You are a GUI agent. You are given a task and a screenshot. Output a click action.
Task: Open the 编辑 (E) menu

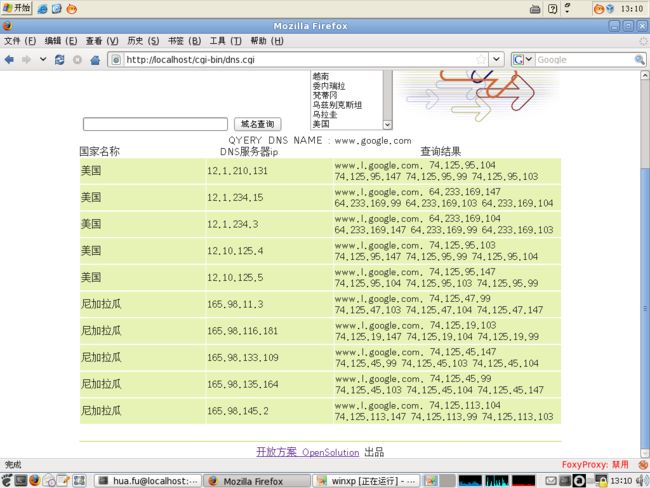pyautogui.click(x=61, y=41)
